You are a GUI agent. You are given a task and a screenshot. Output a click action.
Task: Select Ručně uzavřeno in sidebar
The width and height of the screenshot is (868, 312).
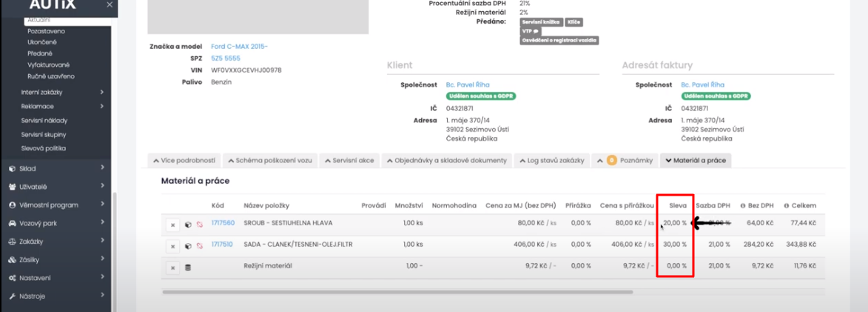pos(51,76)
